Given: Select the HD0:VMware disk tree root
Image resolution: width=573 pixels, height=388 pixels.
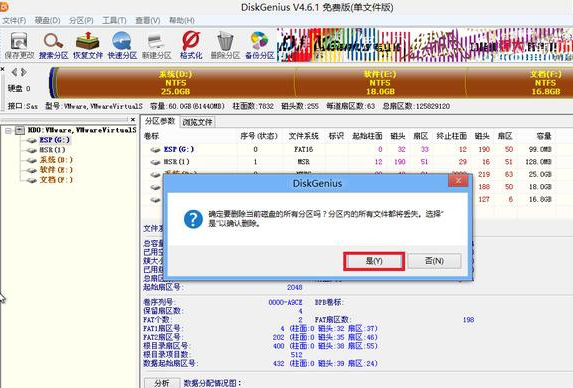Looking at the screenshot, I should (82, 130).
